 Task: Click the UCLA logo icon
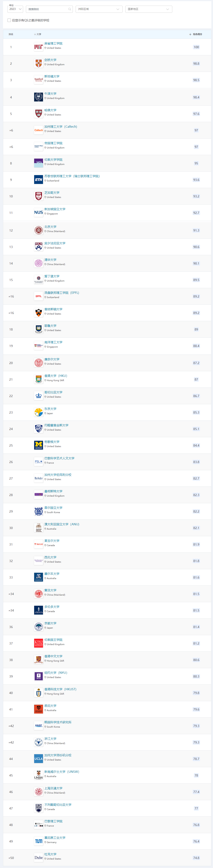(38, 759)
